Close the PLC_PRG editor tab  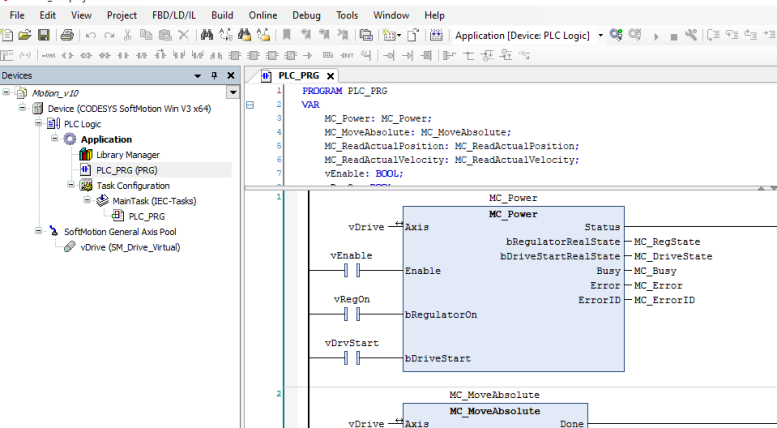pos(329,76)
